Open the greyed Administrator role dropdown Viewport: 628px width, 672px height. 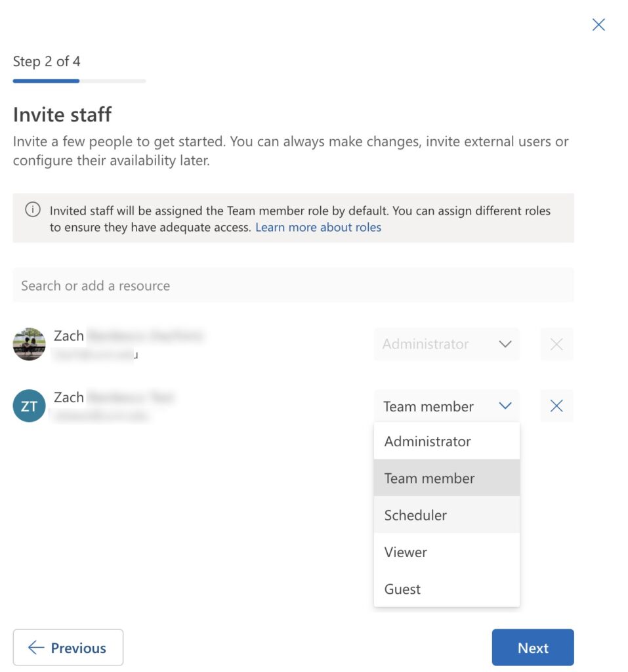pyautogui.click(x=446, y=344)
